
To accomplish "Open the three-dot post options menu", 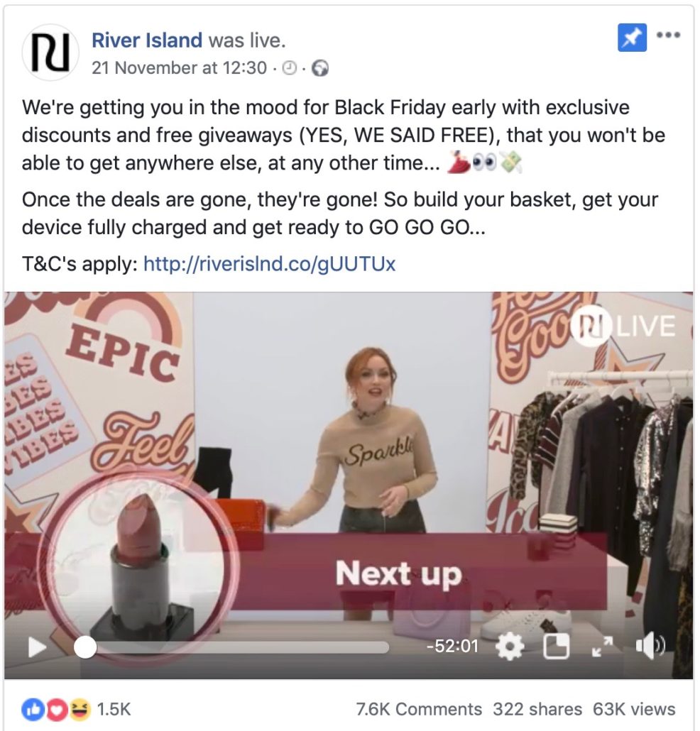I will pyautogui.click(x=668, y=35).
